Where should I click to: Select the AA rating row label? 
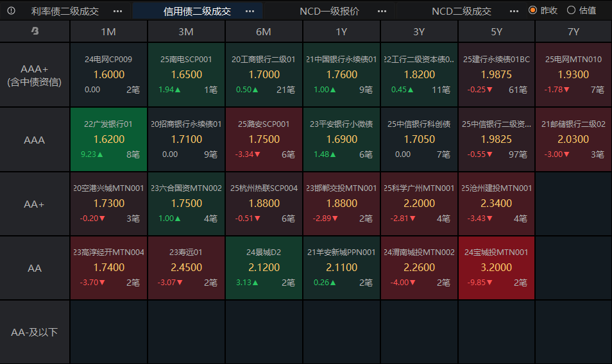click(35, 268)
